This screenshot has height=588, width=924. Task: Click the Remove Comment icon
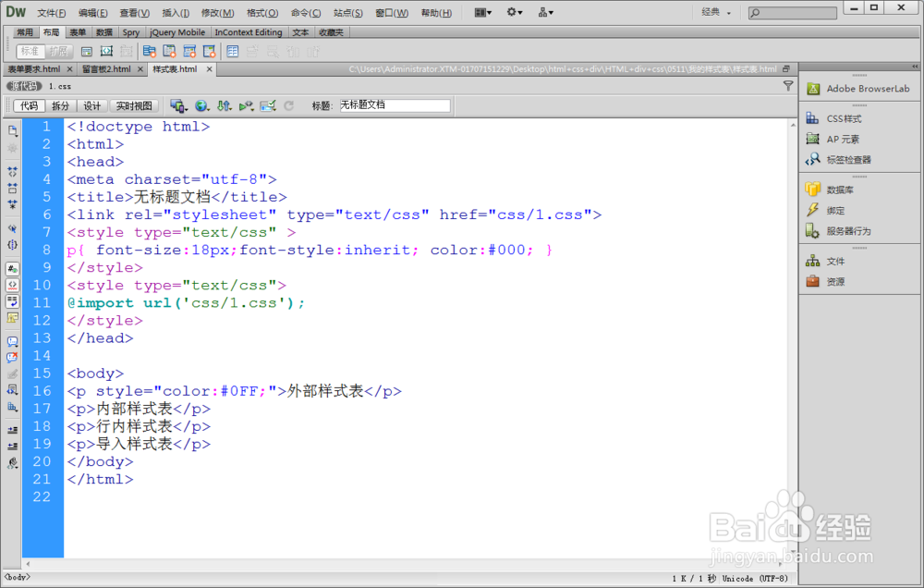pos(12,358)
